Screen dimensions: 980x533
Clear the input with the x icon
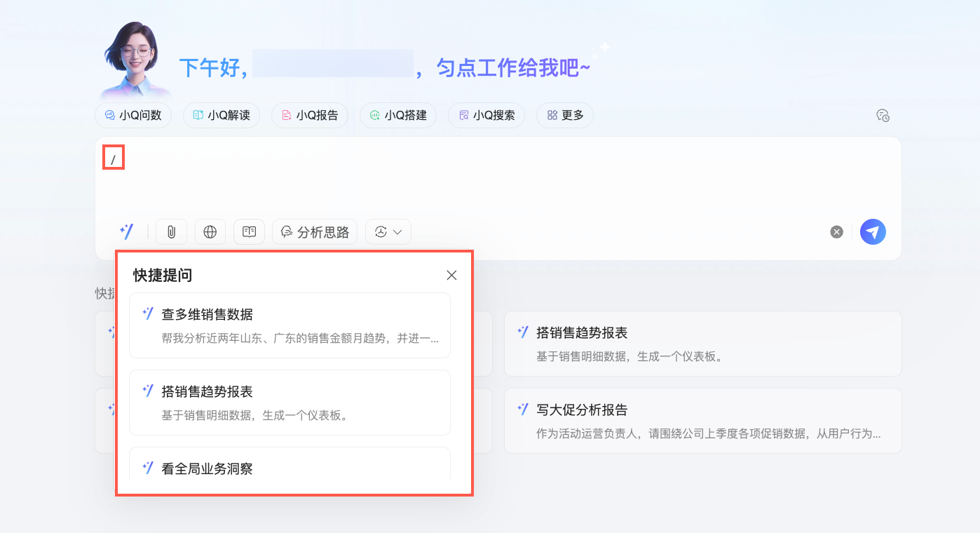[x=836, y=232]
